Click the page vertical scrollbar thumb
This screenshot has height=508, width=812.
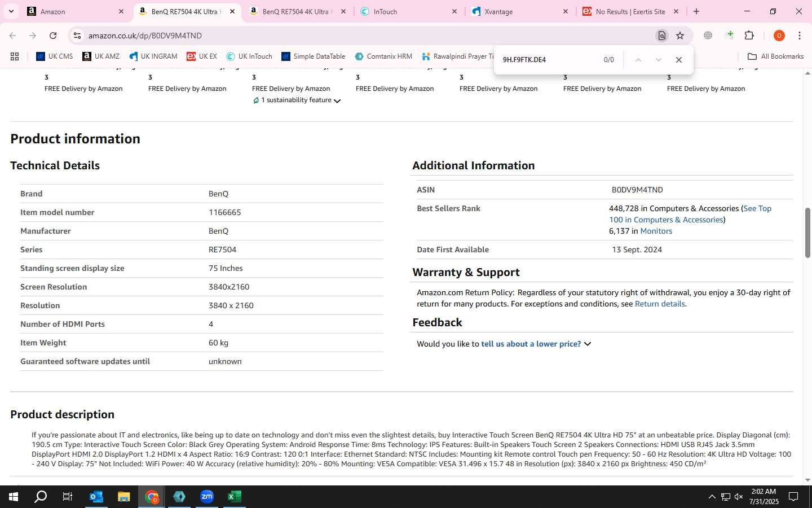(x=807, y=233)
